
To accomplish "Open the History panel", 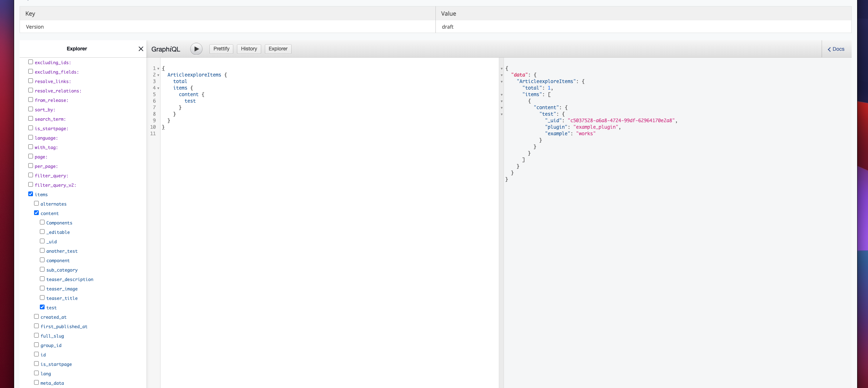I will [x=249, y=49].
